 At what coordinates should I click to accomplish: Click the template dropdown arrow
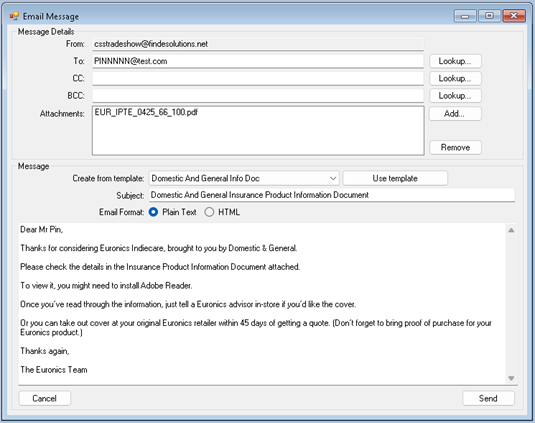(333, 178)
